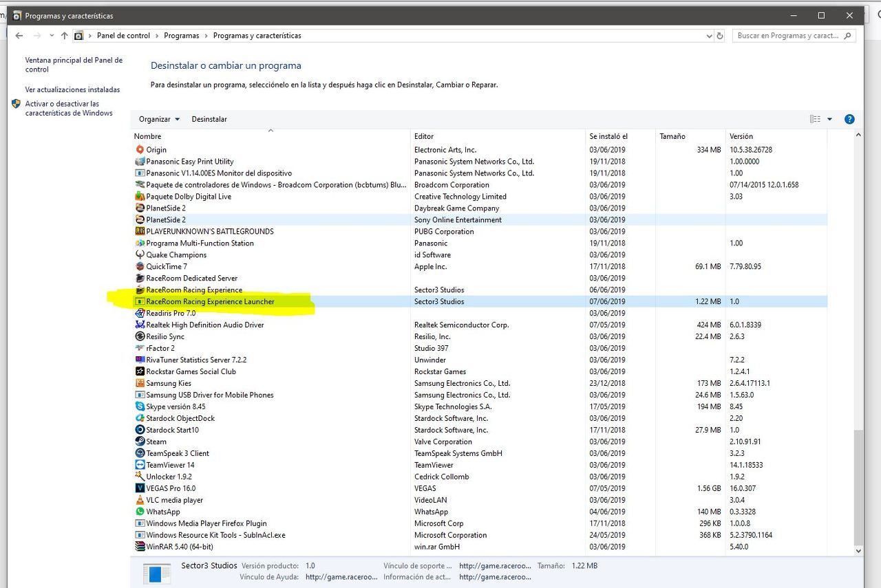Click the Stardock Start10 icon
881x588 pixels.
pos(140,430)
